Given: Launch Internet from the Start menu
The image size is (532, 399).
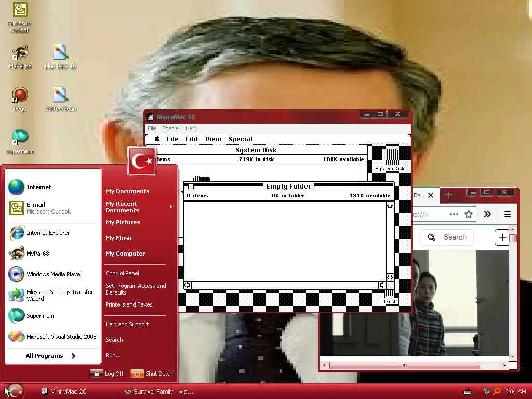Looking at the screenshot, I should [x=53, y=187].
